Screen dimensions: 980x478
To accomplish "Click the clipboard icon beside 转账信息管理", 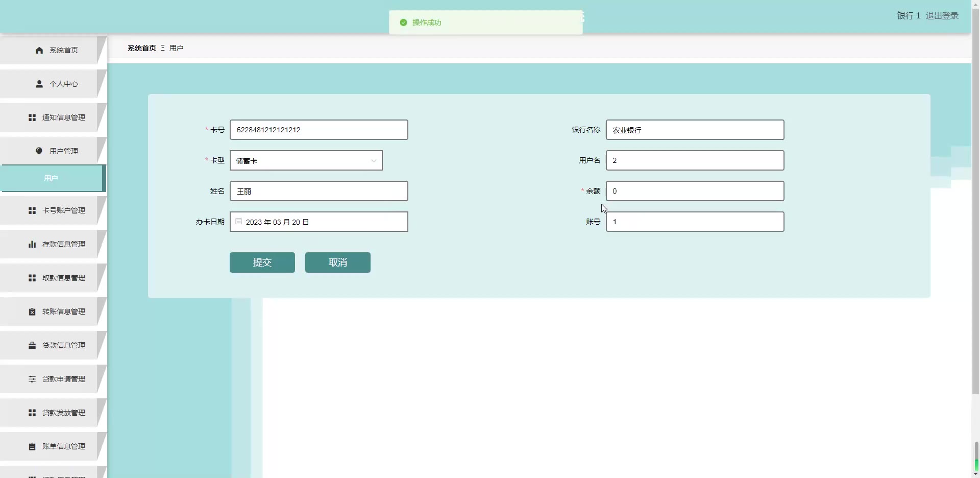I will [x=32, y=312].
